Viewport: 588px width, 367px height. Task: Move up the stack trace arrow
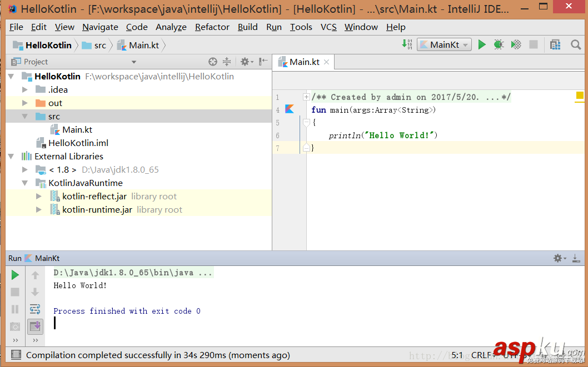tap(35, 275)
